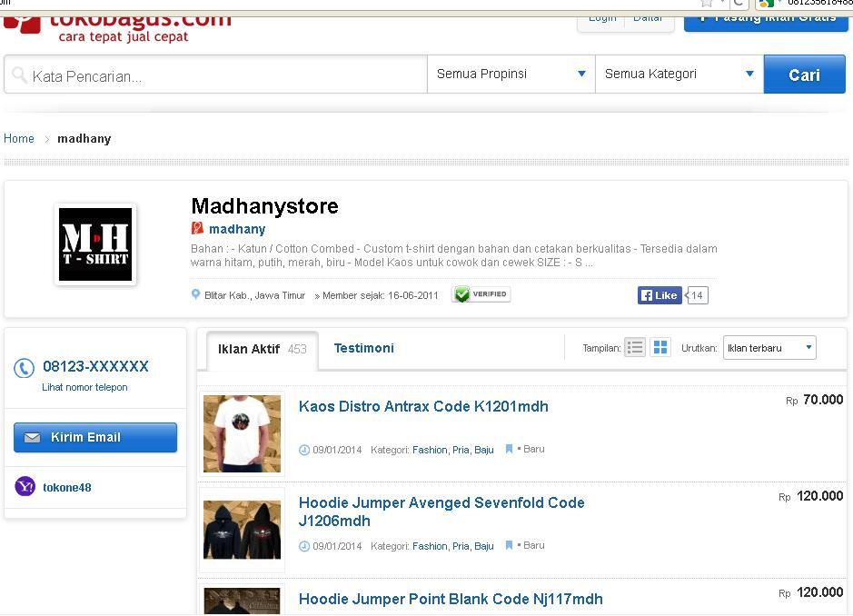
Task: Click the Fashion category on Avenged Sevenfold listing
Action: point(430,546)
